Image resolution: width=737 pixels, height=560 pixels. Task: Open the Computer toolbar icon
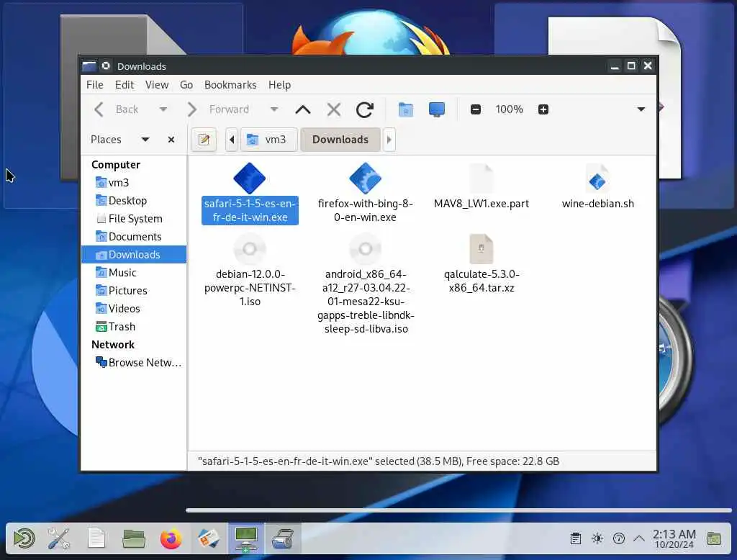point(437,109)
